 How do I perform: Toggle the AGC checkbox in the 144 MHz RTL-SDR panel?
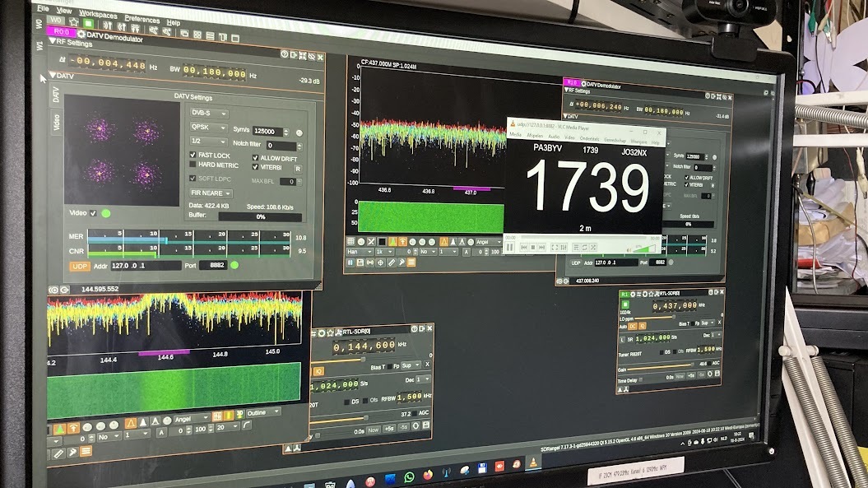coord(414,414)
